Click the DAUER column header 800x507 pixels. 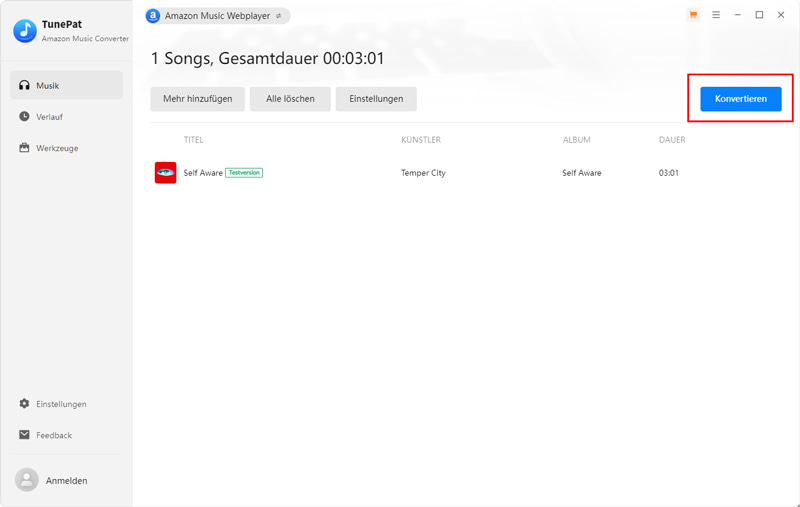672,140
